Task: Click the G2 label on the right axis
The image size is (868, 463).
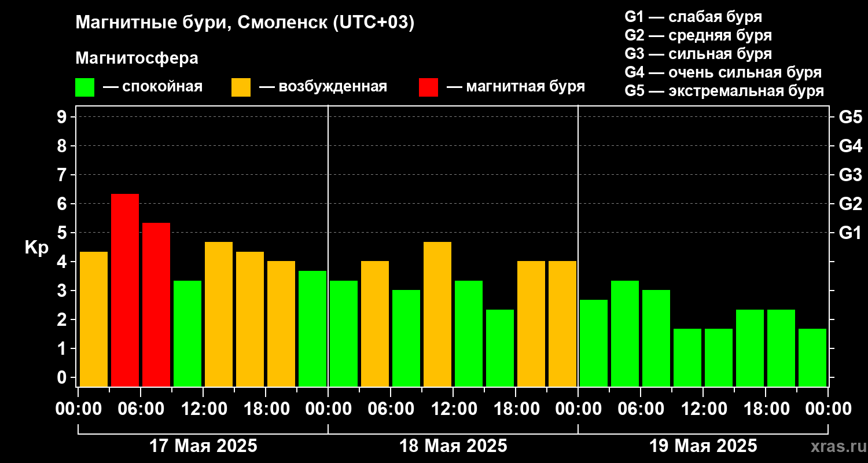Action: click(851, 204)
